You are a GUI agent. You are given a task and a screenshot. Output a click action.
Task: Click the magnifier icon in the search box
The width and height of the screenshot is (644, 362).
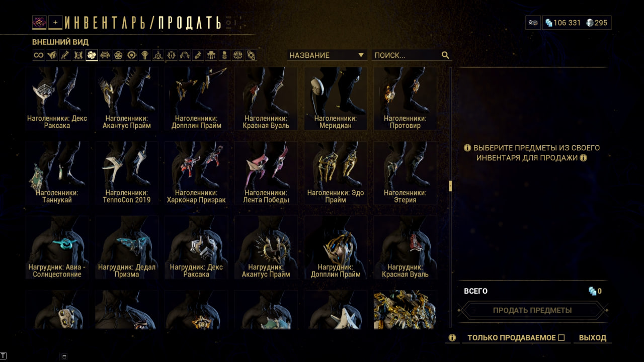coord(445,55)
